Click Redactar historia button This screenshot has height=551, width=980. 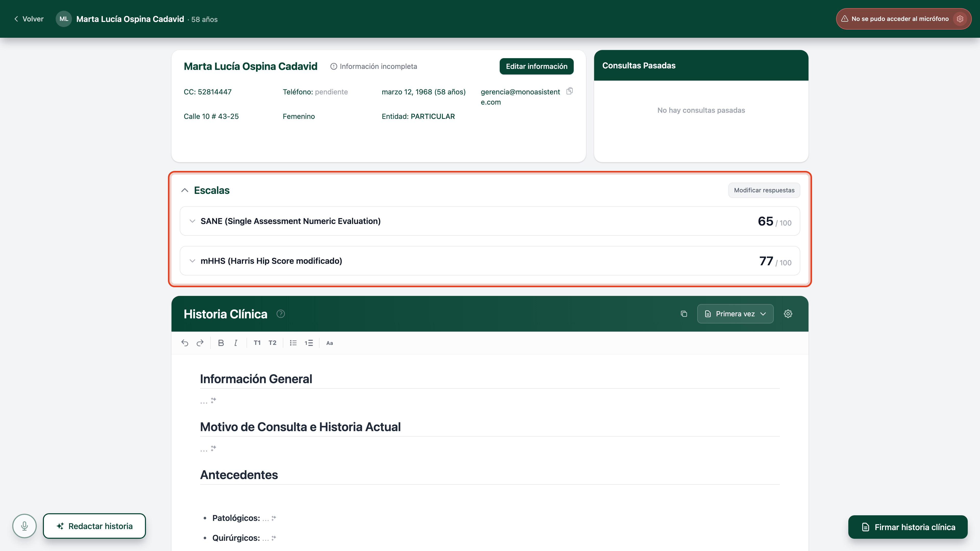(94, 526)
